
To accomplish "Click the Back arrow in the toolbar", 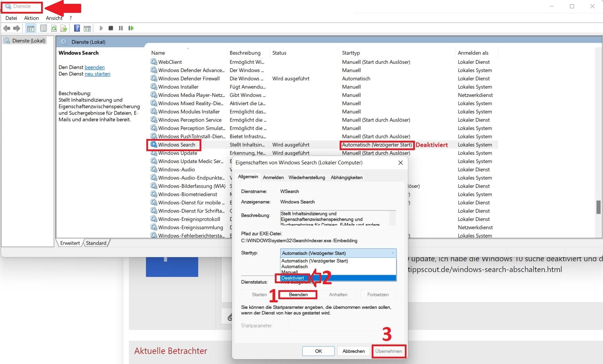I will (x=7, y=28).
